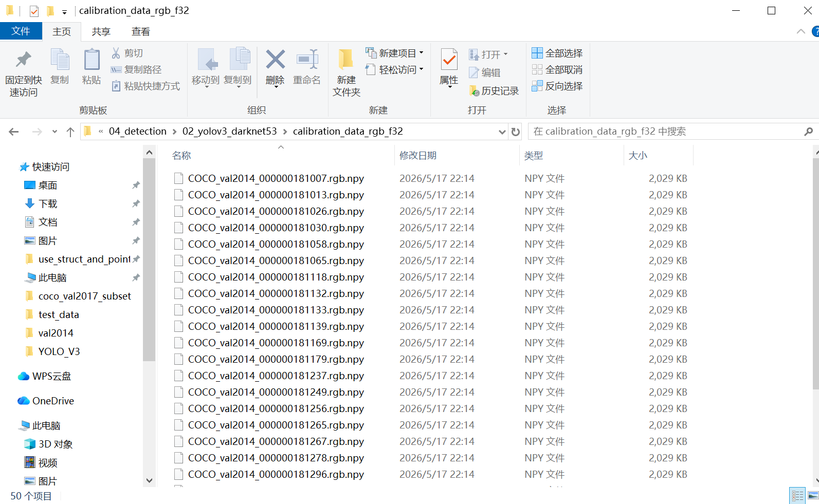Click the Delete (删除) X icon
Viewport: 819px width, 504px height.
coord(275,59)
